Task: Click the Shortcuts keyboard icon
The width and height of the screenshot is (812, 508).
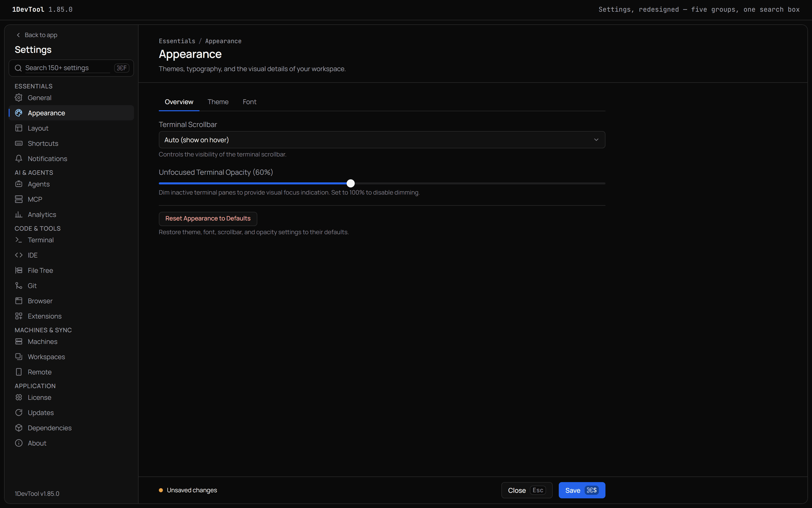Action: (19, 144)
